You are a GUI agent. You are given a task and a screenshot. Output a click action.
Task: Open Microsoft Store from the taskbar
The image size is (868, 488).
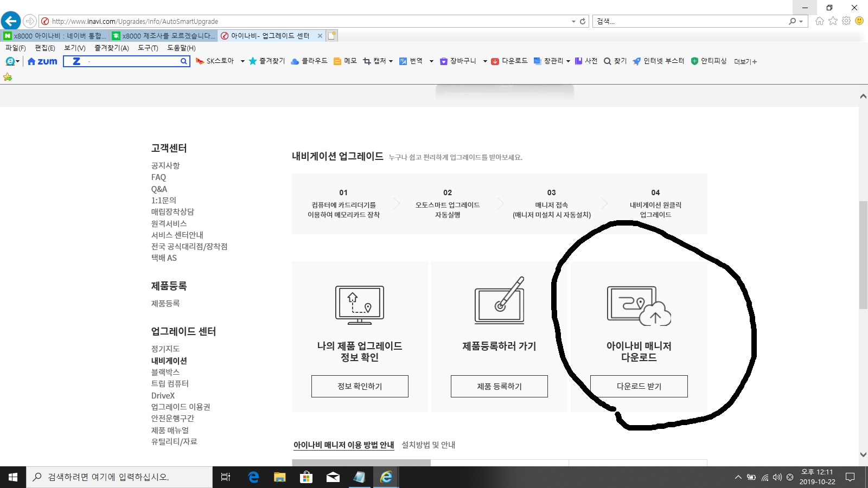(x=307, y=477)
